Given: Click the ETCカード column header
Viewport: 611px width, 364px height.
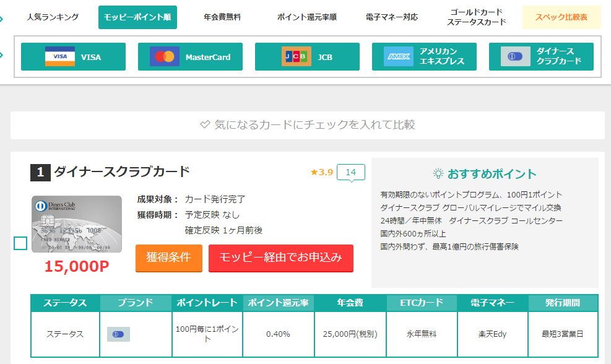Looking at the screenshot, I should (422, 303).
